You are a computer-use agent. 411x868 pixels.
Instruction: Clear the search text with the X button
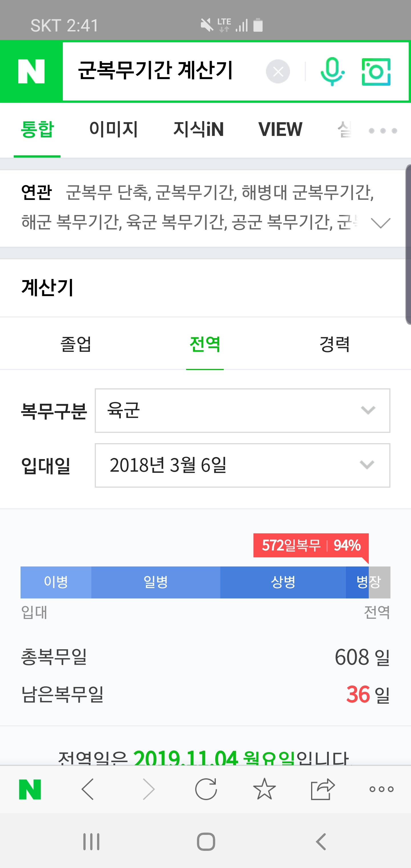click(278, 71)
